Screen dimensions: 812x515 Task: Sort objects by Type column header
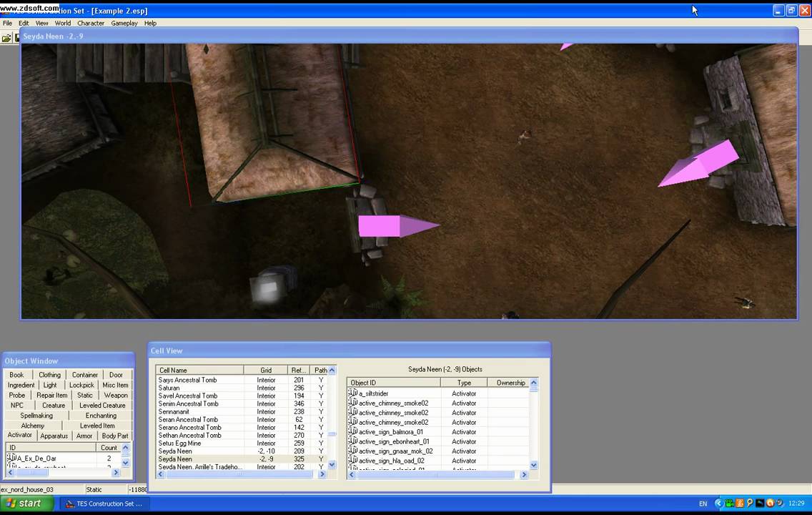click(464, 383)
